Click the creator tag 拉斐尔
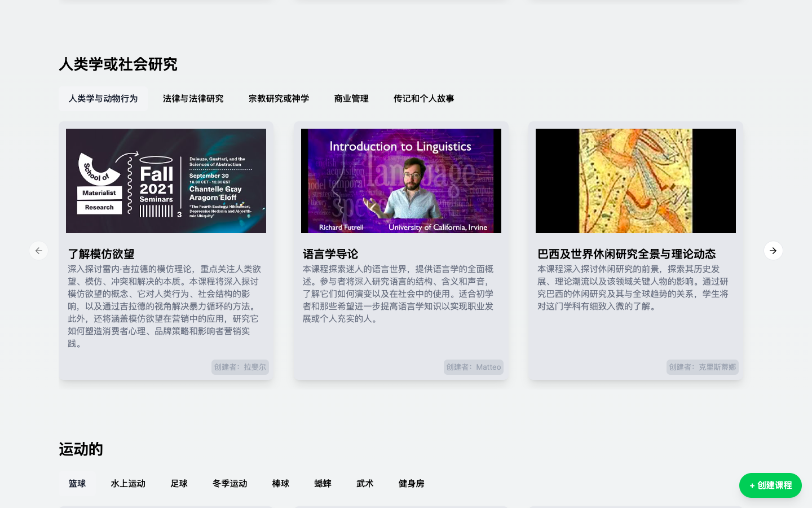 click(240, 367)
